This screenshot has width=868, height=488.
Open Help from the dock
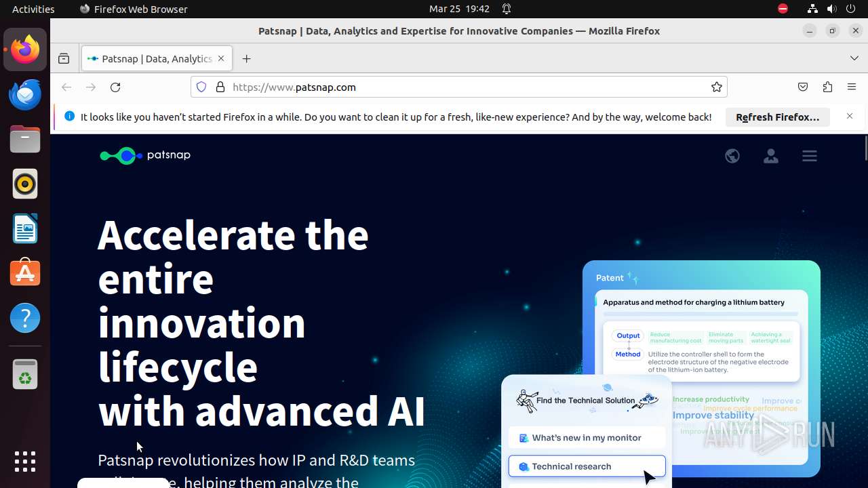click(25, 318)
